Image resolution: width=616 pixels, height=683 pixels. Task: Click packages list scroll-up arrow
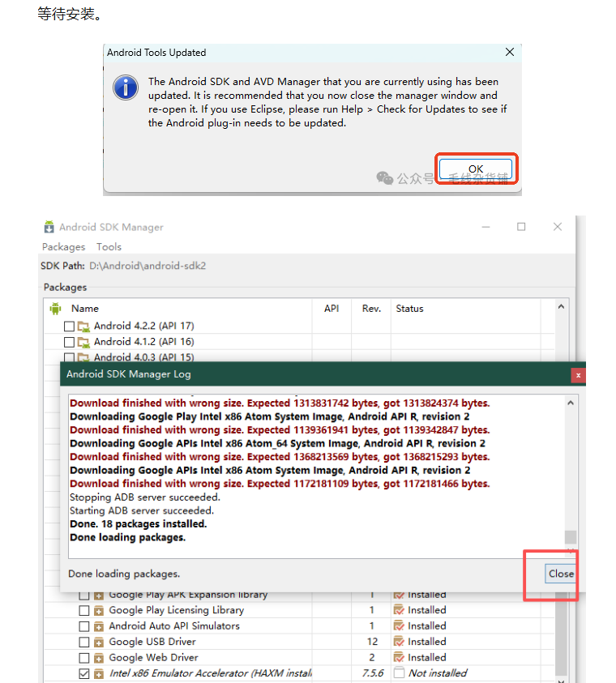561,306
